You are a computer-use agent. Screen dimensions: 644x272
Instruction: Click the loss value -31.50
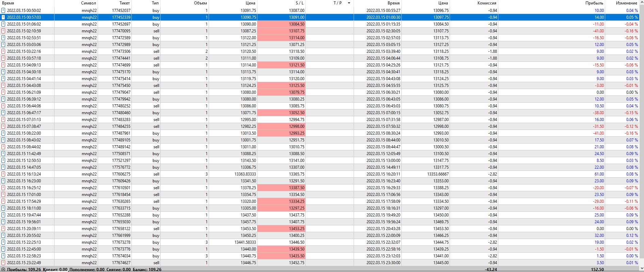pos(598,126)
